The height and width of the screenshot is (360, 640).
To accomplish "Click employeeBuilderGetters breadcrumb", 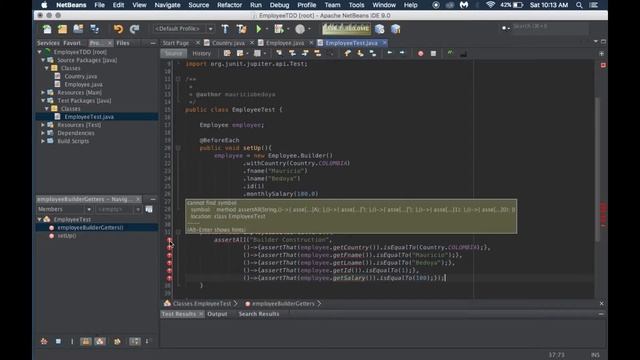I will coord(283,303).
